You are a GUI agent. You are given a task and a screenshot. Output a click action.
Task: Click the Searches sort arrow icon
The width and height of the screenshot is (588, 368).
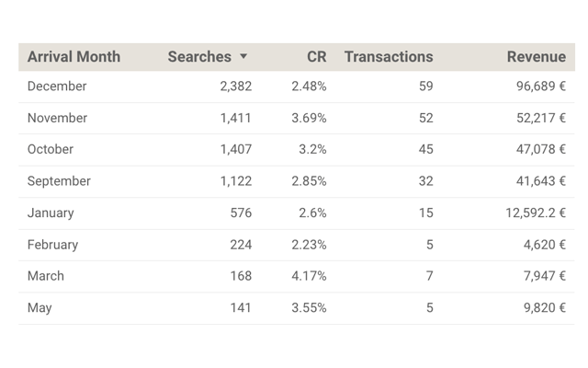[x=243, y=57]
